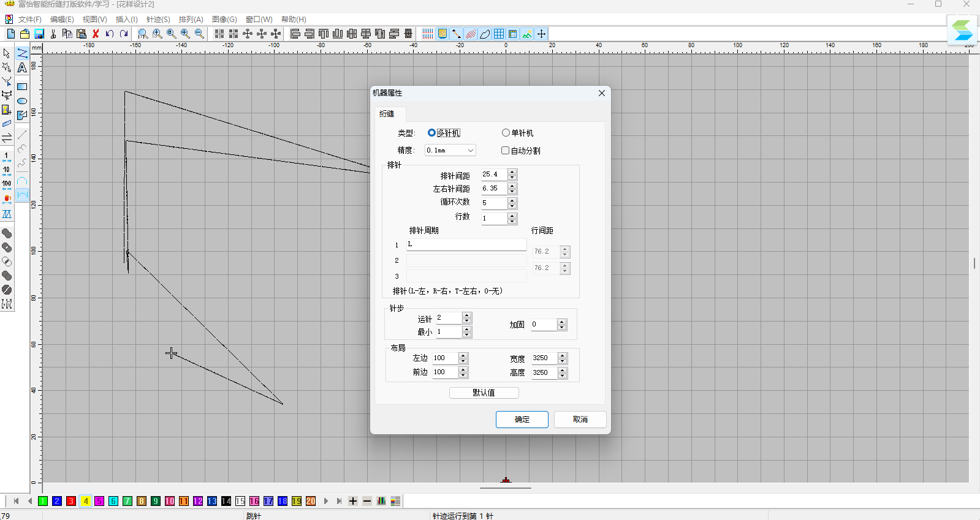
Task: Align objects to the left edge
Action: tap(295, 34)
